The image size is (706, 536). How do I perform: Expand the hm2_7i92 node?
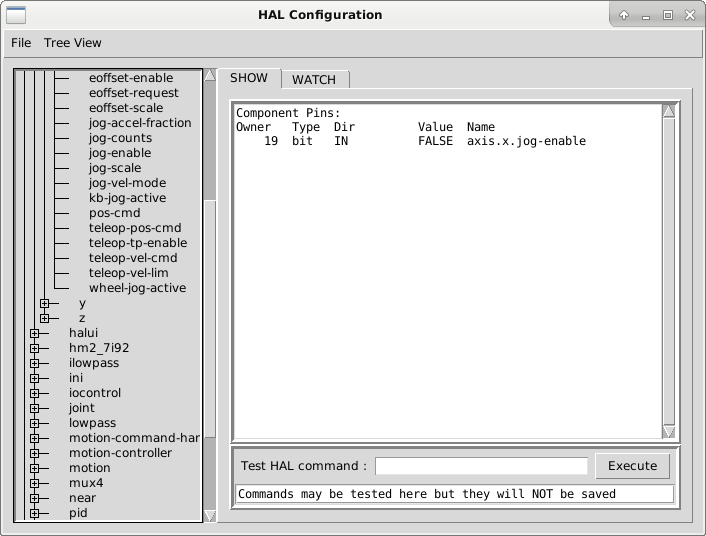tap(34, 348)
